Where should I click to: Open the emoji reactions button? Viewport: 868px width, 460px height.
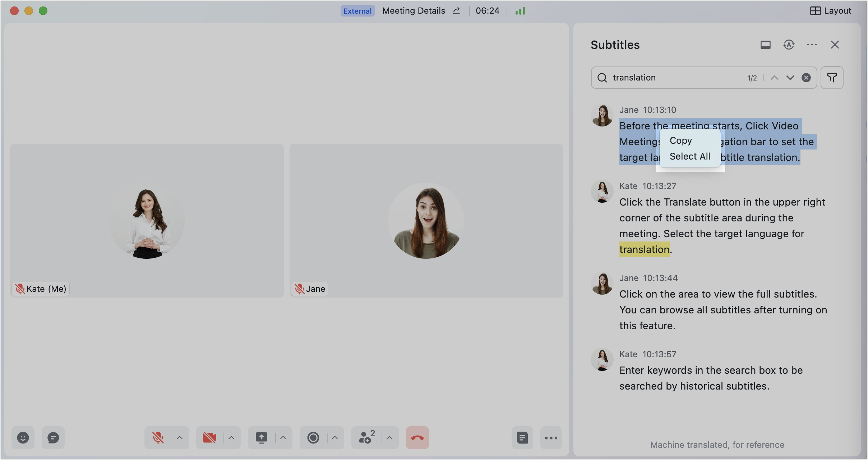[23, 438]
